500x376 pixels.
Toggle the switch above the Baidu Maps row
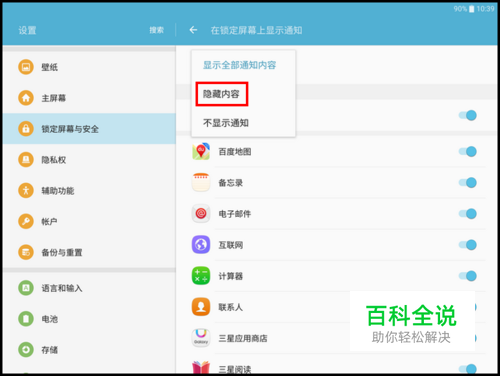(468, 116)
